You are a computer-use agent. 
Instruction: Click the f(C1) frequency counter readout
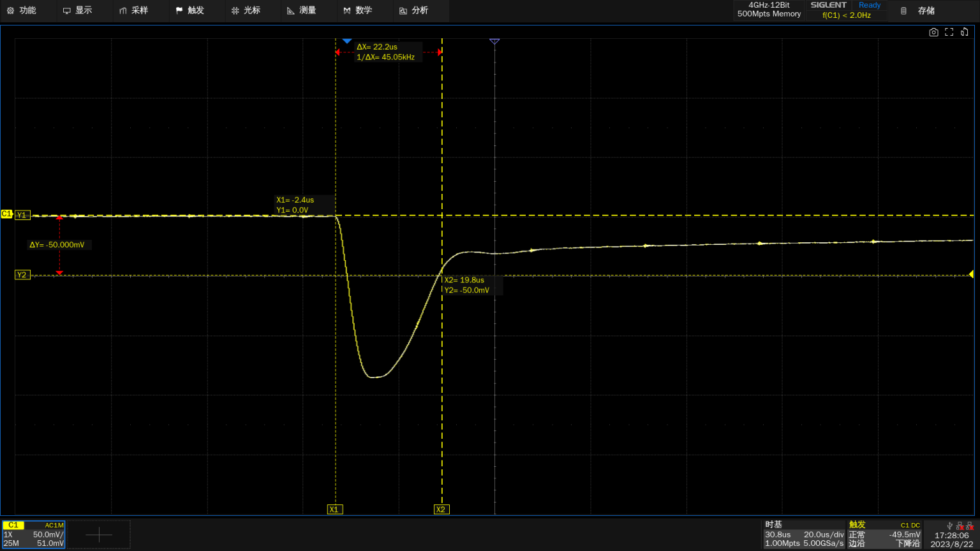point(846,15)
